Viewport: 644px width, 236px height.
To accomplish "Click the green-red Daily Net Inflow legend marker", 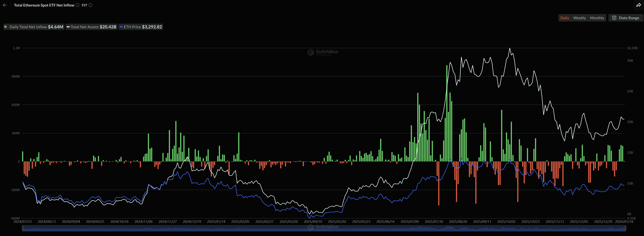I will (x=5, y=27).
